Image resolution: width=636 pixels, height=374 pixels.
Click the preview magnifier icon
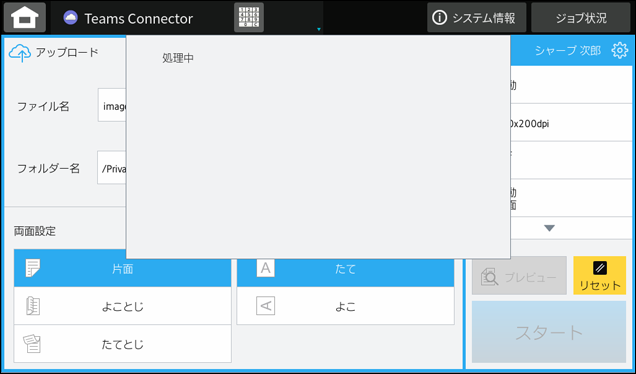pos(489,277)
